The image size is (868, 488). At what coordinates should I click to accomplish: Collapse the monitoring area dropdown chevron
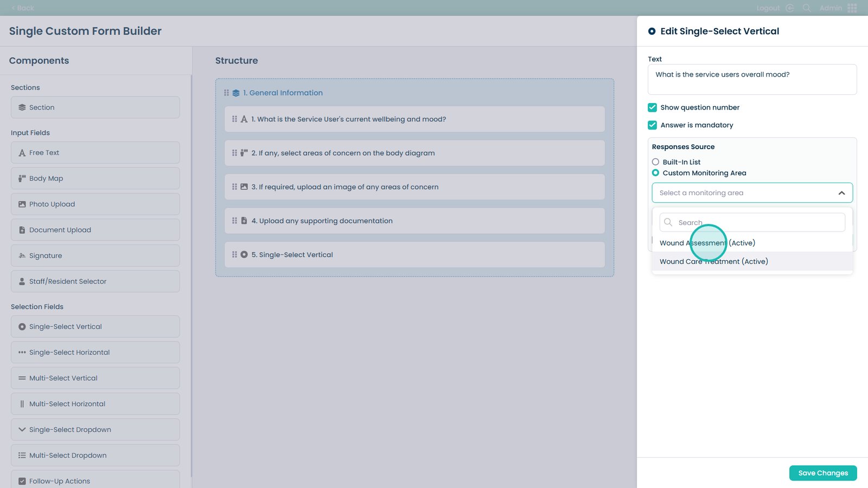[841, 193]
